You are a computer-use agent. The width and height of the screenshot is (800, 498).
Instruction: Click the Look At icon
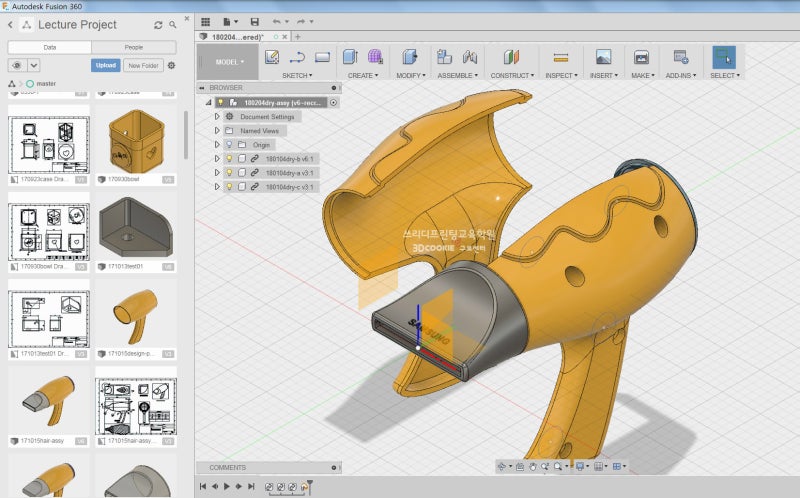(520, 466)
